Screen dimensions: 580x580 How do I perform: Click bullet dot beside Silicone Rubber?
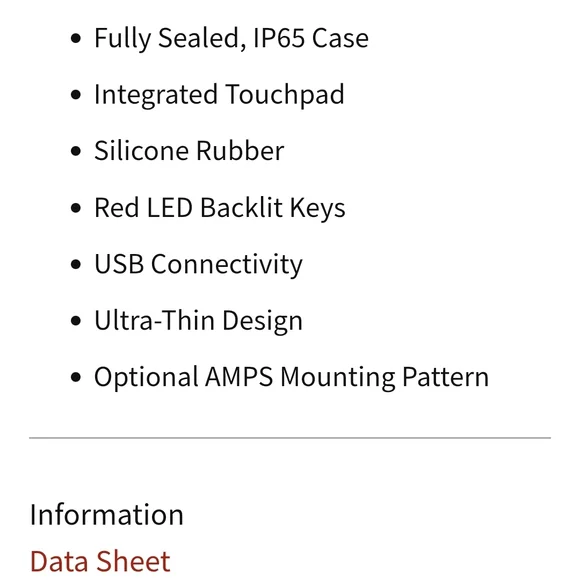[75, 151]
